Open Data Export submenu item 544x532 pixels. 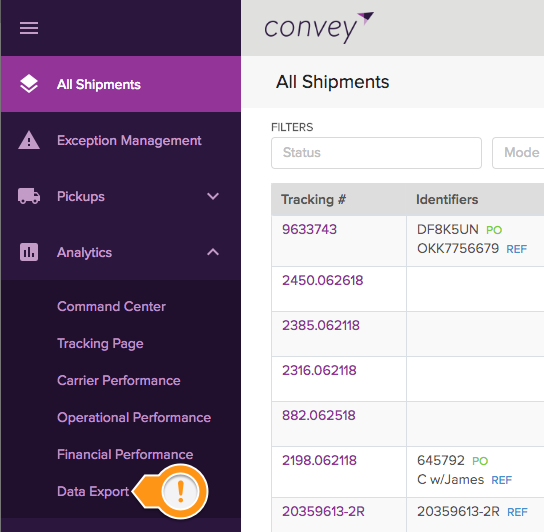pyautogui.click(x=93, y=492)
